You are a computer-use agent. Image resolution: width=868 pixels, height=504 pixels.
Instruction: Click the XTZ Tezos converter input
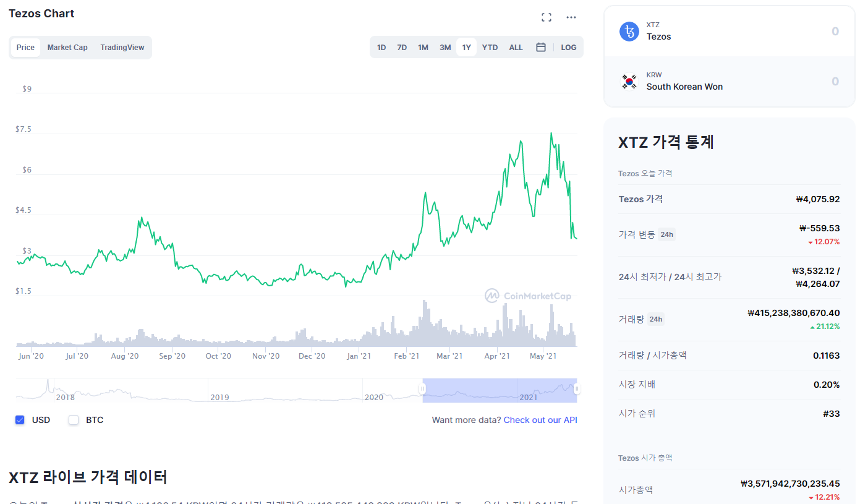pyautogui.click(x=730, y=32)
